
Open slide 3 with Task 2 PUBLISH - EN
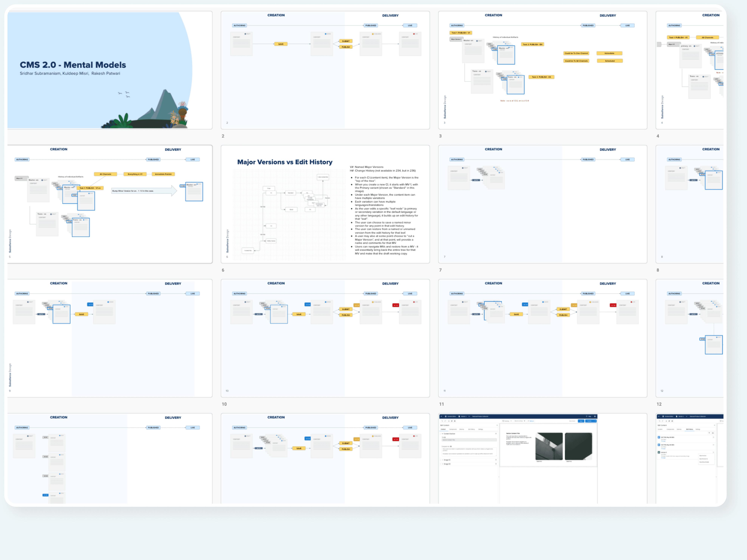click(x=542, y=84)
